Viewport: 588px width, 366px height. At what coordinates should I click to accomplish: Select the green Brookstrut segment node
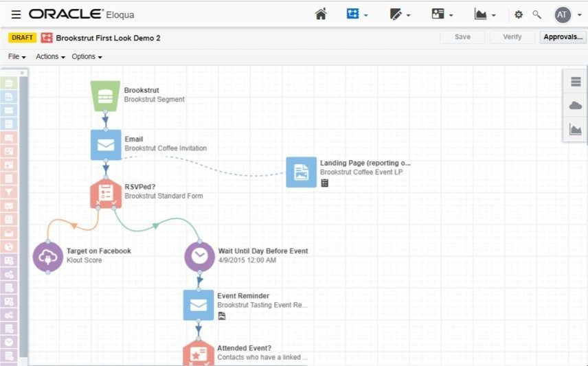point(105,96)
